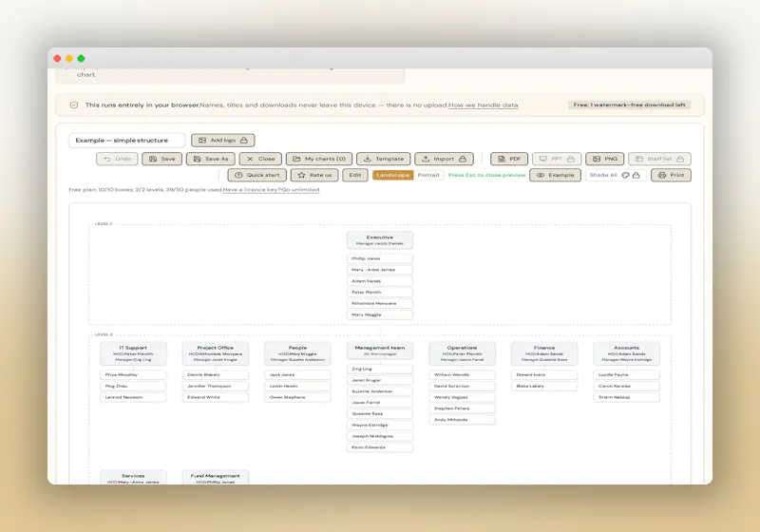760x532 pixels.
Task: Select the Landscape orientation toggle
Action: click(x=392, y=176)
